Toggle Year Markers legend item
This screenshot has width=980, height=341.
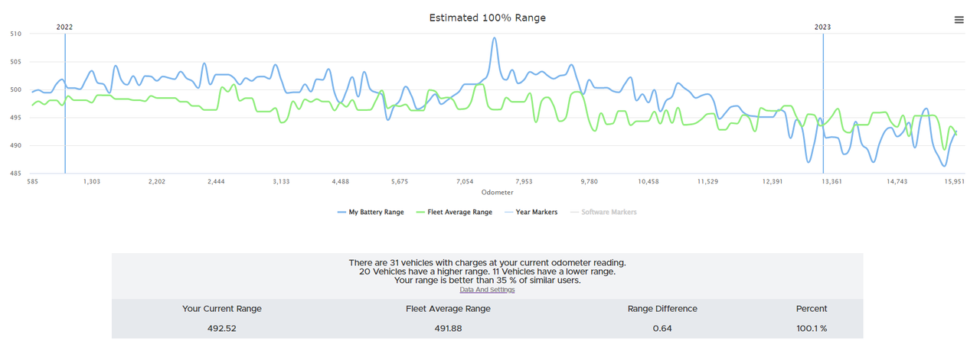[x=531, y=212]
